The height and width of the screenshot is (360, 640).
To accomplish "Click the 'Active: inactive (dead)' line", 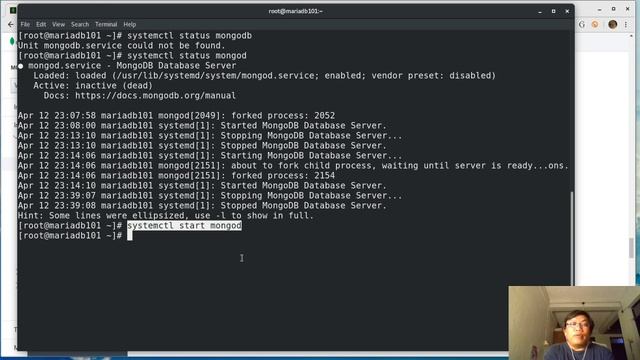I will 93,86.
